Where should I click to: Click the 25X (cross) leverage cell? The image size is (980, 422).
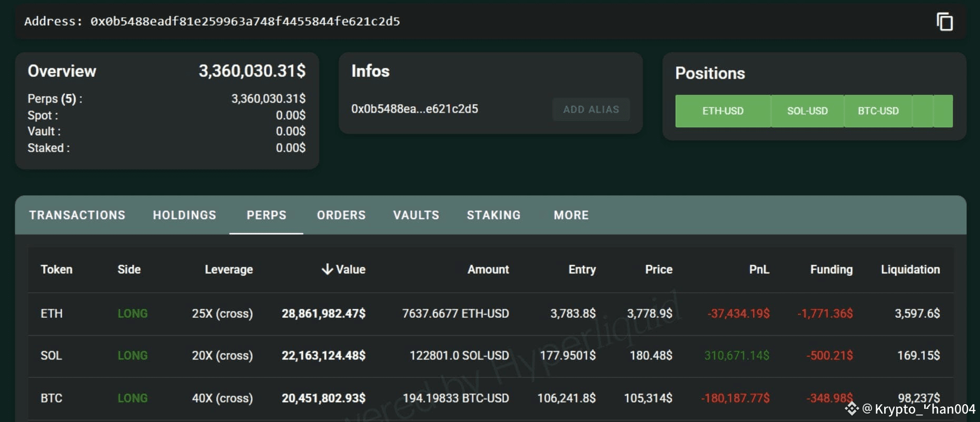coord(222,314)
